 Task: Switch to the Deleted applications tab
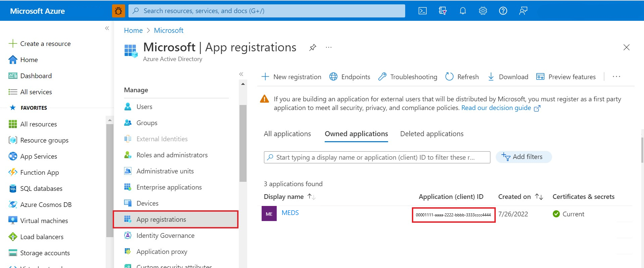[x=432, y=134]
